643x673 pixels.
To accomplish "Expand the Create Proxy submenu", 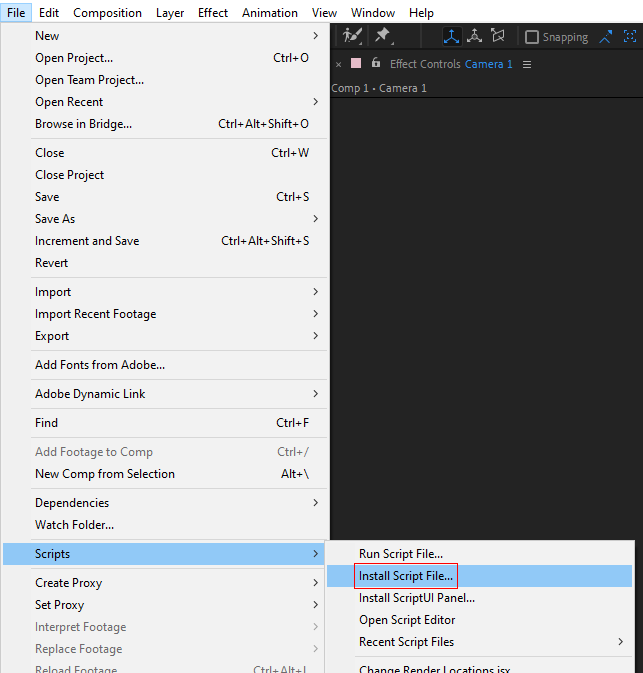I will 165,583.
